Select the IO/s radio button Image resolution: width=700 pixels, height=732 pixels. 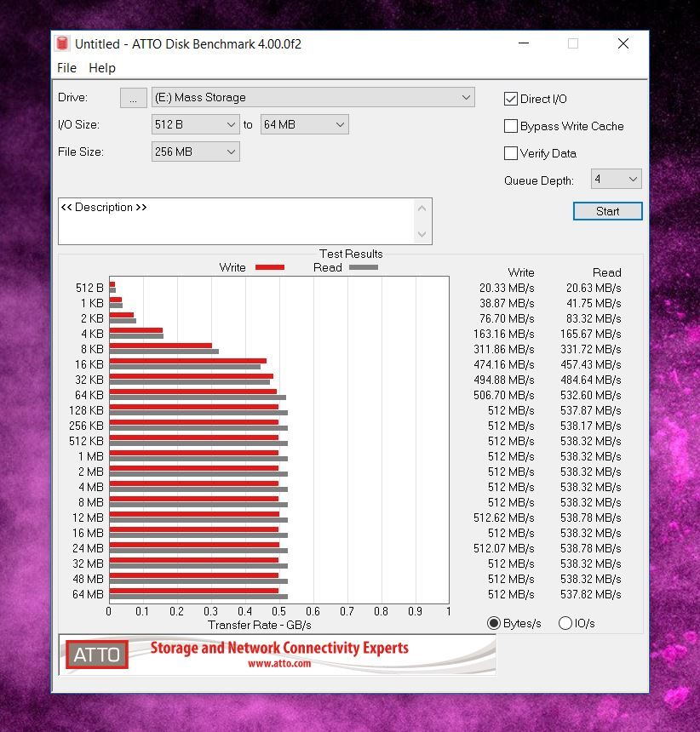point(565,623)
